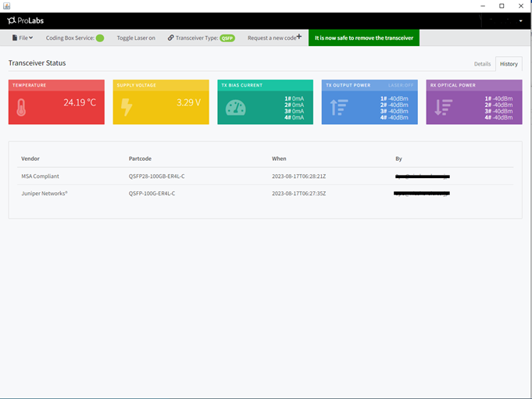This screenshot has height=399, width=532.
Task: Click the QSFP transceiver type badge
Action: click(x=227, y=37)
